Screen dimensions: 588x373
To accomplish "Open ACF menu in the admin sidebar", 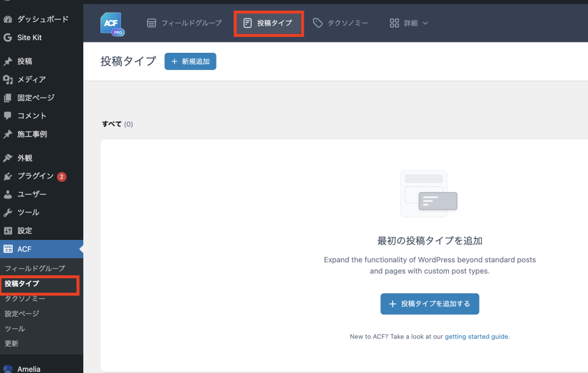I will pyautogui.click(x=25, y=249).
